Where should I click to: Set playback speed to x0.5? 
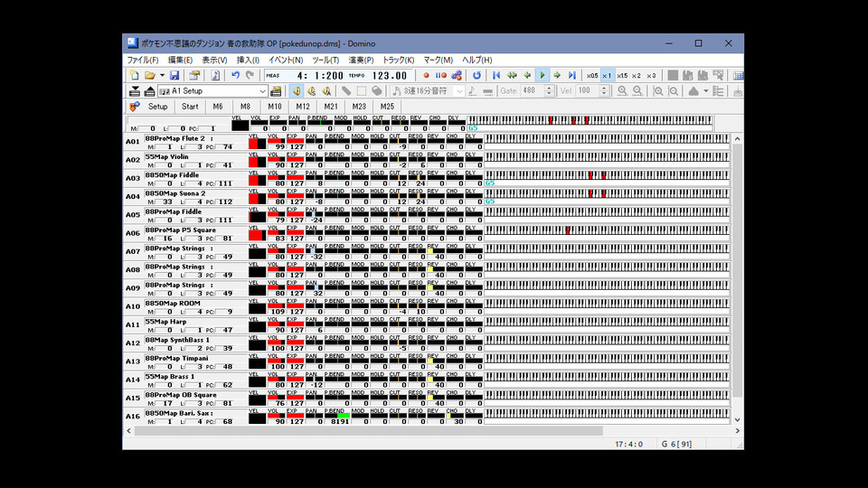coord(591,75)
